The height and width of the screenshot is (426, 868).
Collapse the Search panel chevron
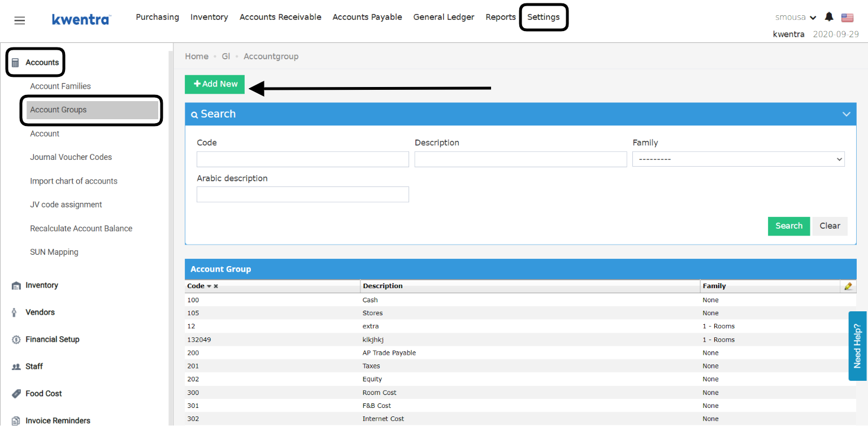point(846,114)
